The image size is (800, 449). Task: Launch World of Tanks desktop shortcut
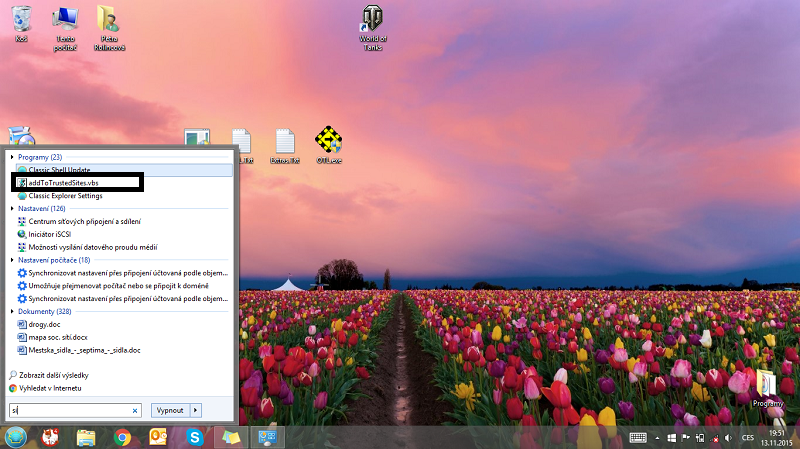(x=372, y=28)
